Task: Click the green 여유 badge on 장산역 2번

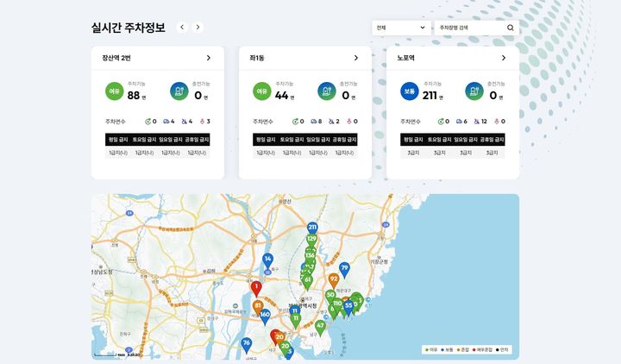Action: [x=115, y=91]
